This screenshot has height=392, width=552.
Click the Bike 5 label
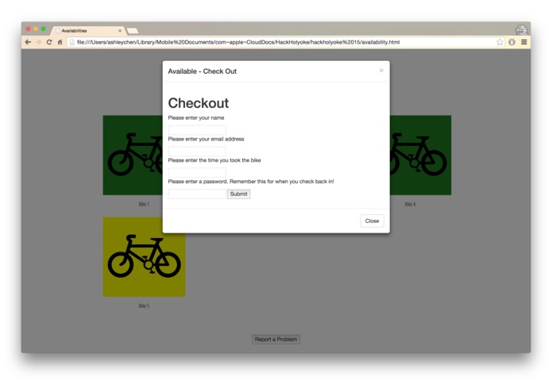pyautogui.click(x=144, y=306)
